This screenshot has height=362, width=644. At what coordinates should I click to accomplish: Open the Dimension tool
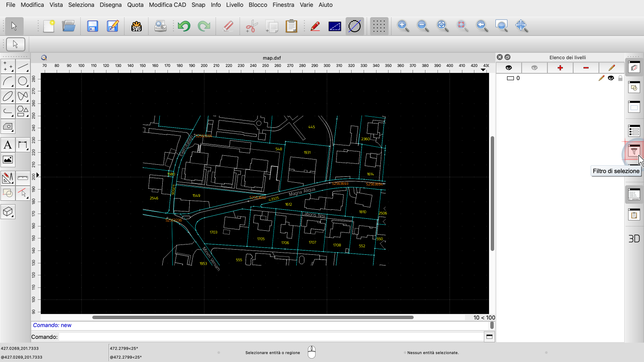coord(23,145)
